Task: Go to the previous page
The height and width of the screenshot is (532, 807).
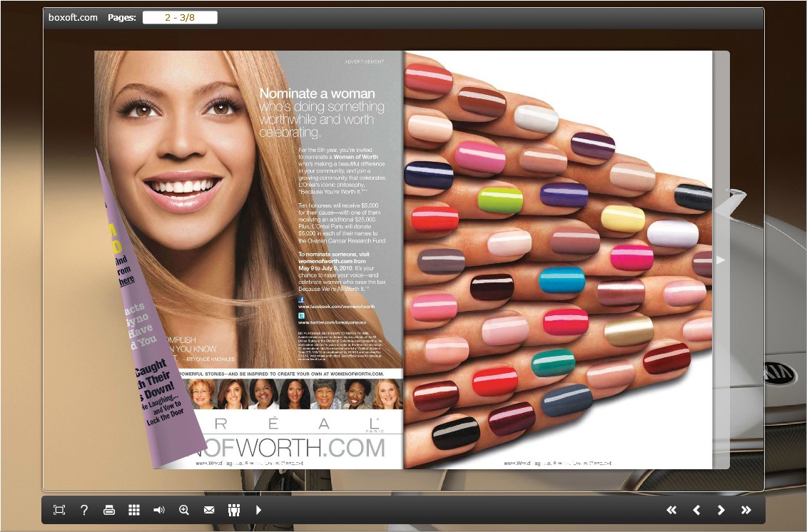Action: pyautogui.click(x=696, y=510)
